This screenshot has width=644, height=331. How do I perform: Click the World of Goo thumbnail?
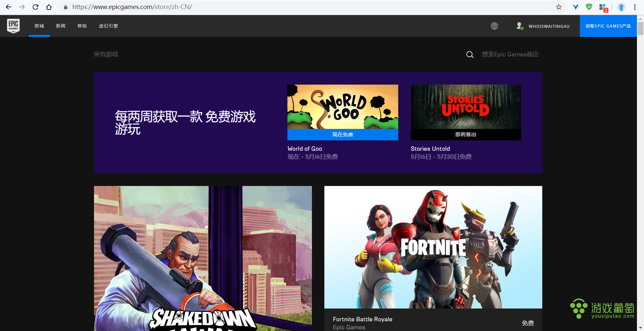[x=343, y=107]
